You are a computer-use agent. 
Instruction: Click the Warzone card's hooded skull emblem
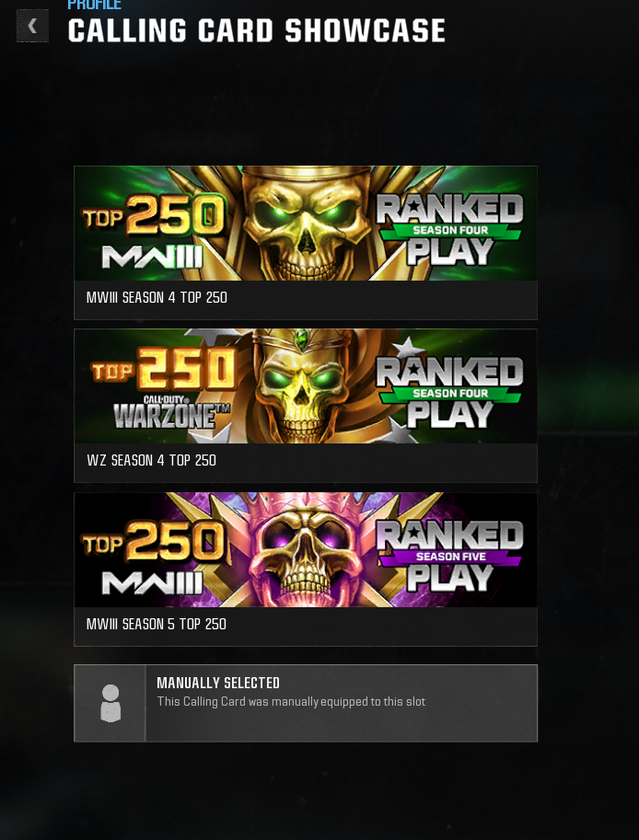pos(305,386)
